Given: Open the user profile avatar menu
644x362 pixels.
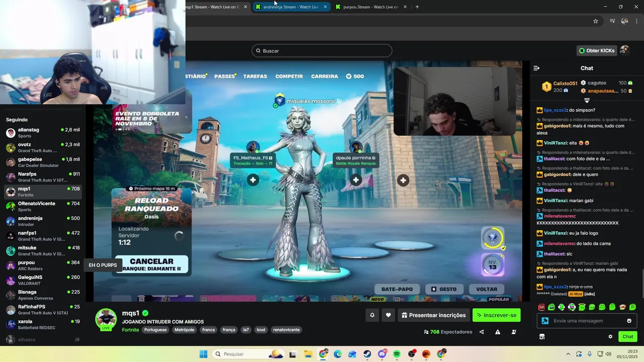Looking at the screenshot, I should 624,50.
